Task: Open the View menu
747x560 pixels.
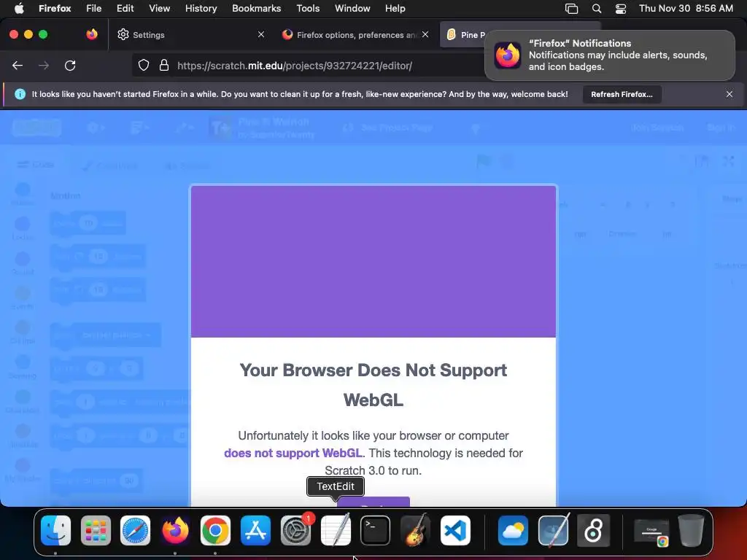Action: pos(159,9)
